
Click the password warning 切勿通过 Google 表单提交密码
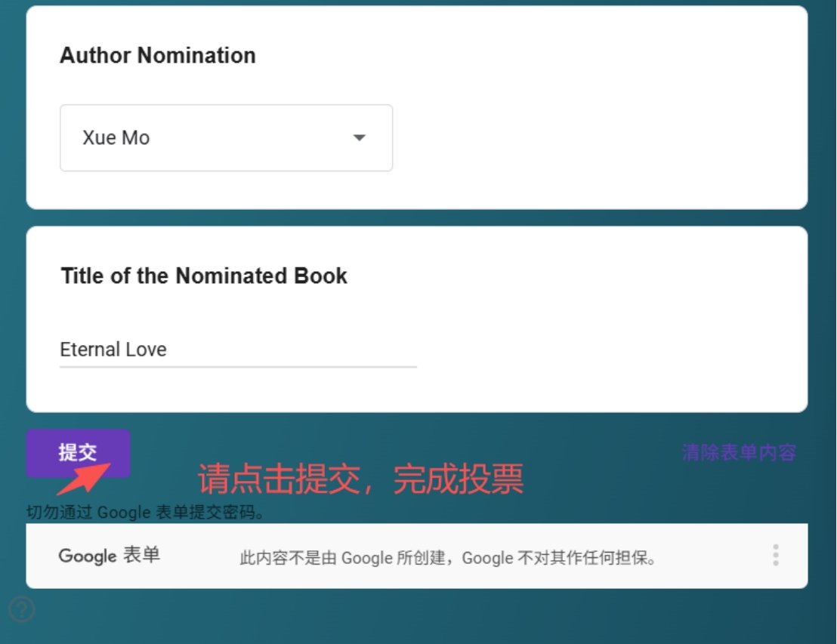144,513
